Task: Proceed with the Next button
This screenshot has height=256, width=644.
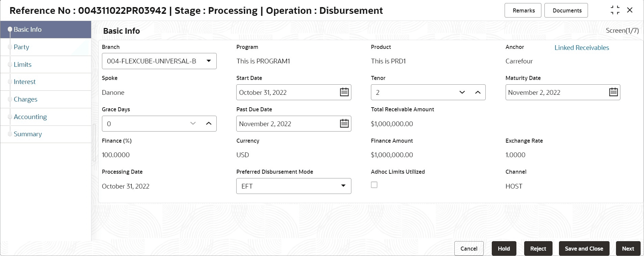Action: click(x=628, y=249)
